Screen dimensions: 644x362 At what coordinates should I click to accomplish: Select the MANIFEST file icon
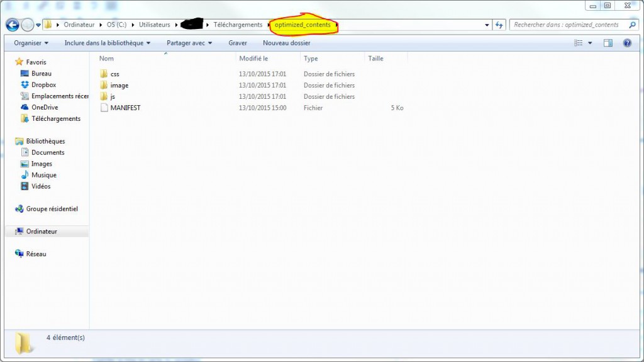tap(104, 108)
